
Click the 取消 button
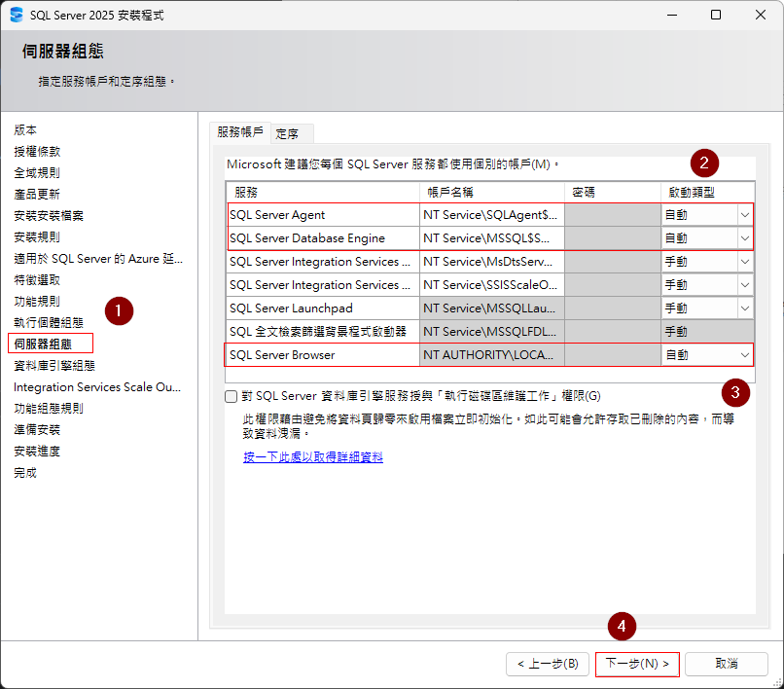[727, 664]
